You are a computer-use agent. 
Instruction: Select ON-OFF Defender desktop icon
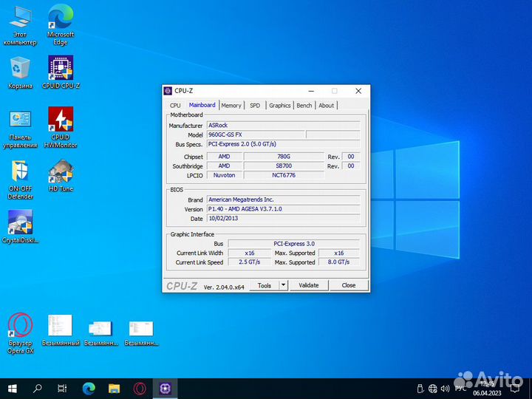(20, 180)
